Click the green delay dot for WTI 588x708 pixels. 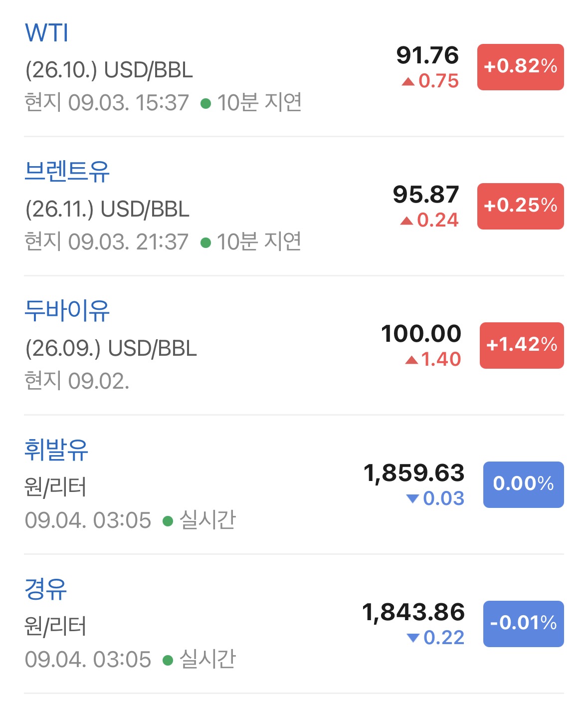point(205,104)
